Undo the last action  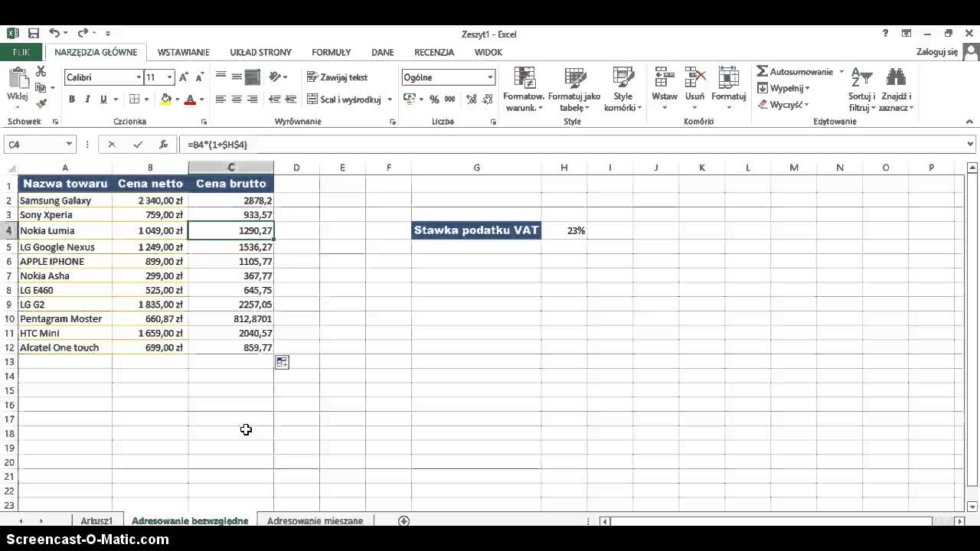pyautogui.click(x=54, y=34)
